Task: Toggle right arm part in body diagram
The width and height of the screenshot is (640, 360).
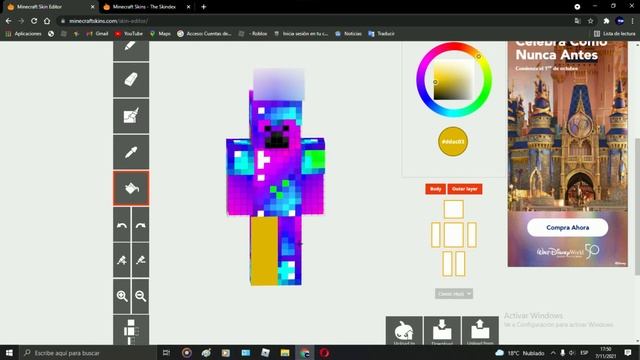Action: [x=472, y=235]
